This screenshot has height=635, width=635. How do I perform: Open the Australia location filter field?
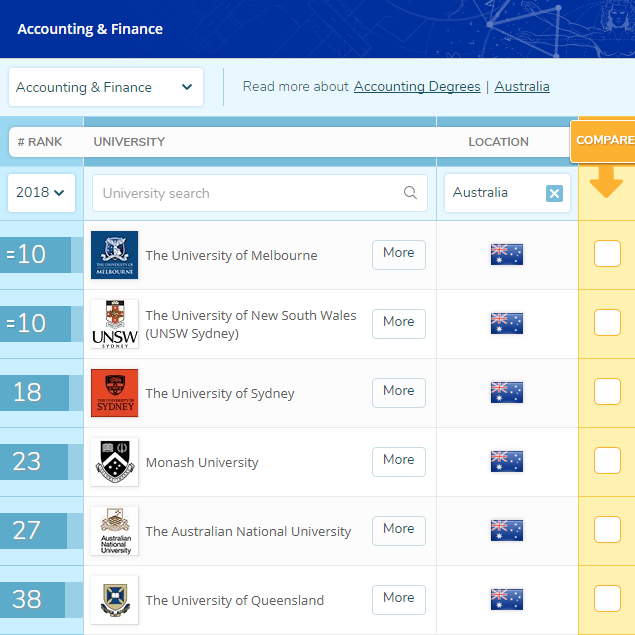click(507, 193)
